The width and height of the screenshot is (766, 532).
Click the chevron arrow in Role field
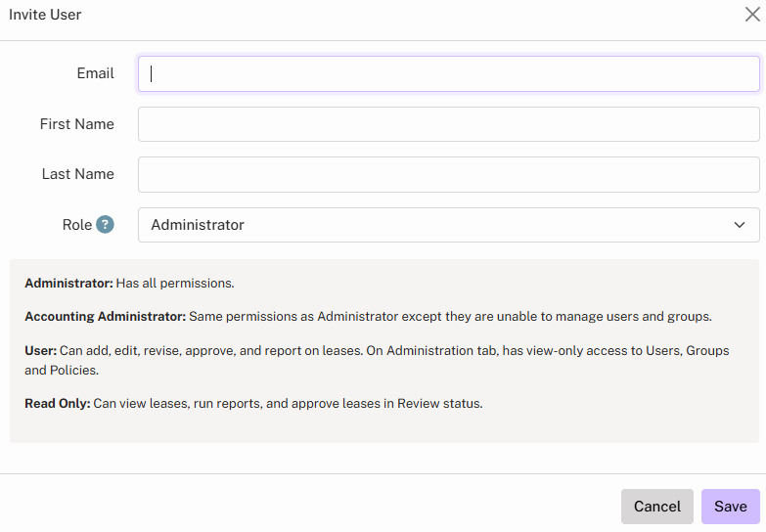[x=740, y=225]
